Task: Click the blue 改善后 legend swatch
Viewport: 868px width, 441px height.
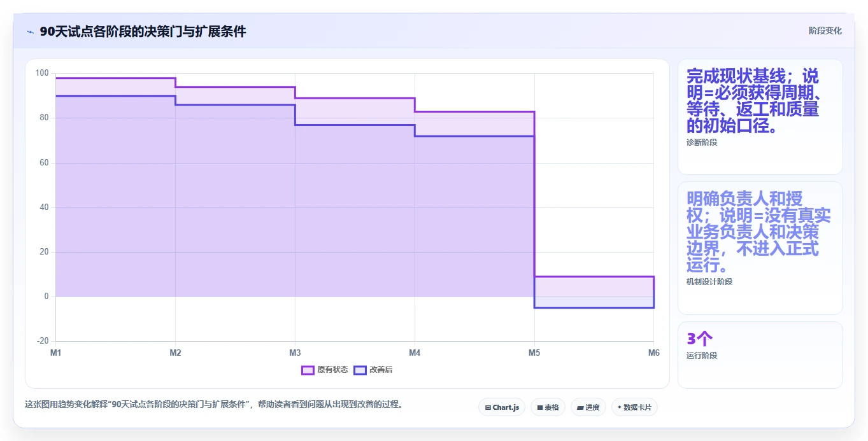Action: (x=360, y=370)
